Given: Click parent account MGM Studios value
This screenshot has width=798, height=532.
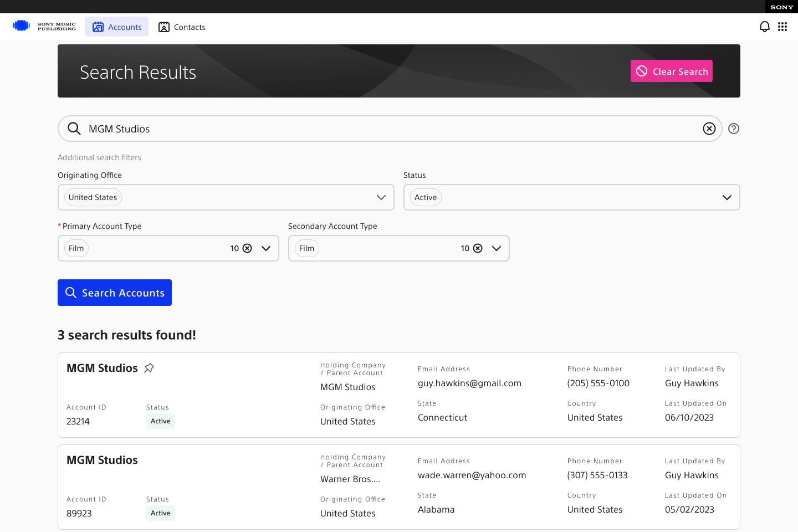Looking at the screenshot, I should 348,387.
